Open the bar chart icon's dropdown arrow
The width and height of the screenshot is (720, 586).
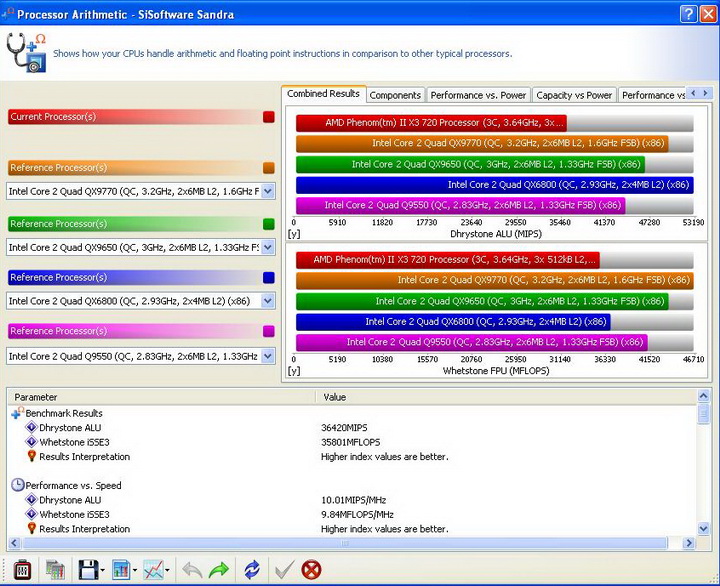coord(135,570)
